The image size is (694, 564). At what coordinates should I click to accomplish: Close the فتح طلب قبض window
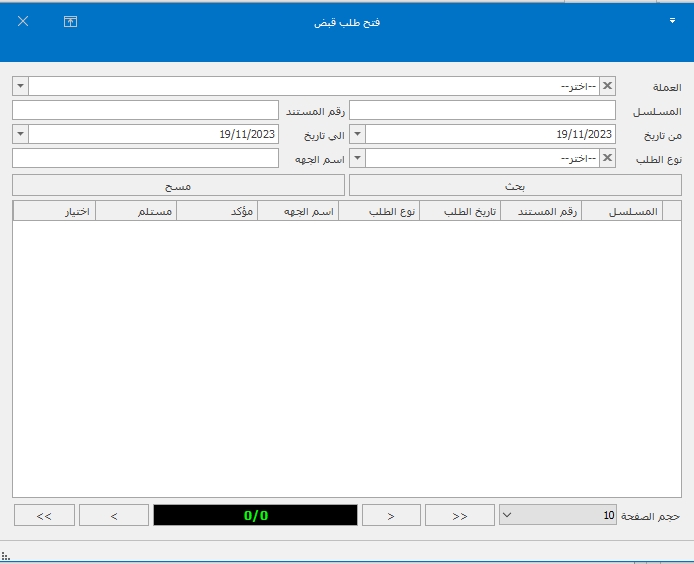(x=23, y=21)
